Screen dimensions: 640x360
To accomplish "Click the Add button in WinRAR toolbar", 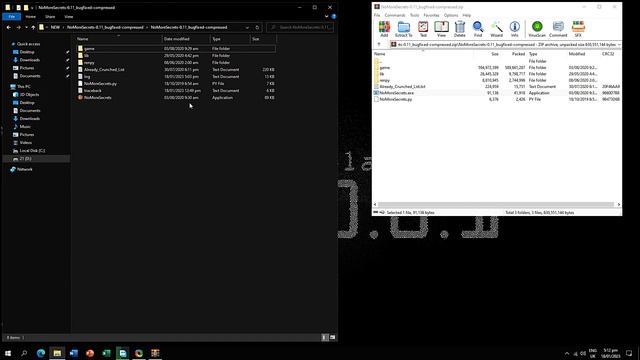I will point(384,29).
